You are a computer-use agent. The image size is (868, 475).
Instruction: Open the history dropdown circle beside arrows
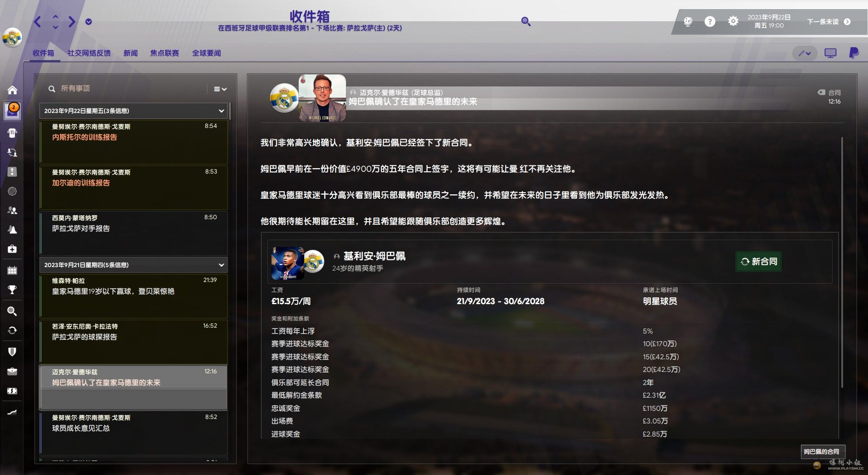tap(89, 22)
